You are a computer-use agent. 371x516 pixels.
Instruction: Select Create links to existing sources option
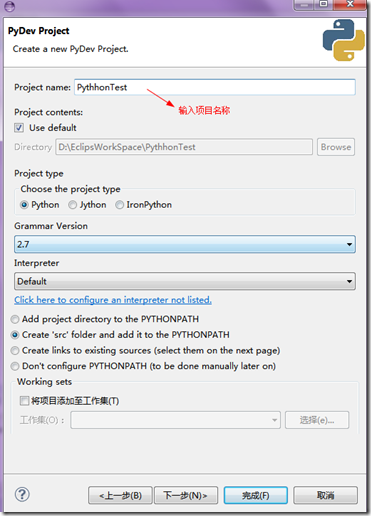(x=15, y=351)
